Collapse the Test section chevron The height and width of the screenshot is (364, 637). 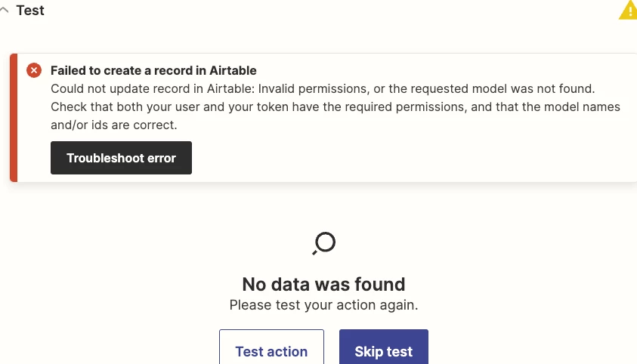click(x=5, y=11)
